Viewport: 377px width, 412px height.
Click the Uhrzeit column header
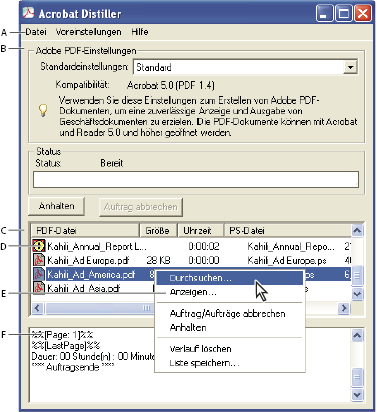tap(200, 230)
